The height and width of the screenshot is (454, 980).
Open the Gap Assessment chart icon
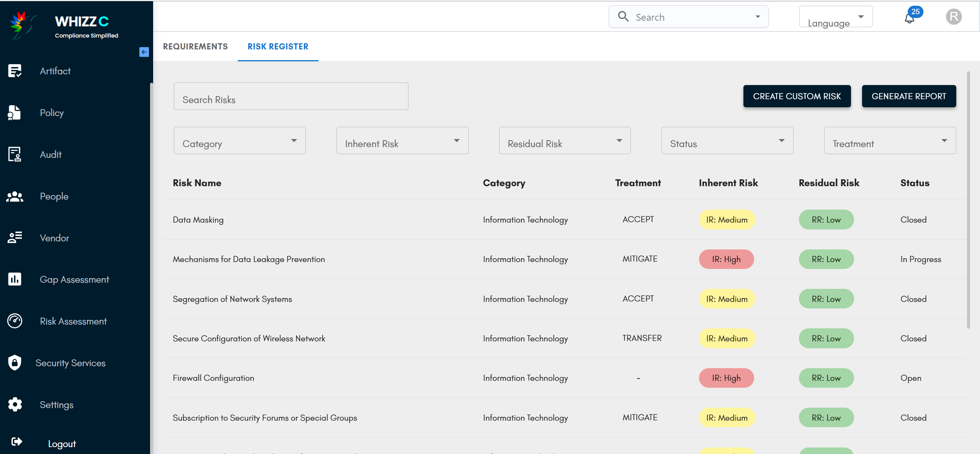15,279
